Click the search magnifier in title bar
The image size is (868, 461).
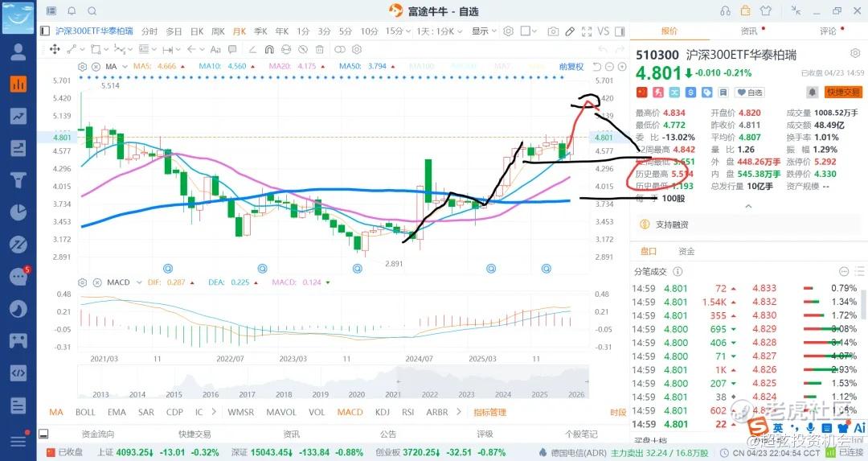[x=92, y=11]
